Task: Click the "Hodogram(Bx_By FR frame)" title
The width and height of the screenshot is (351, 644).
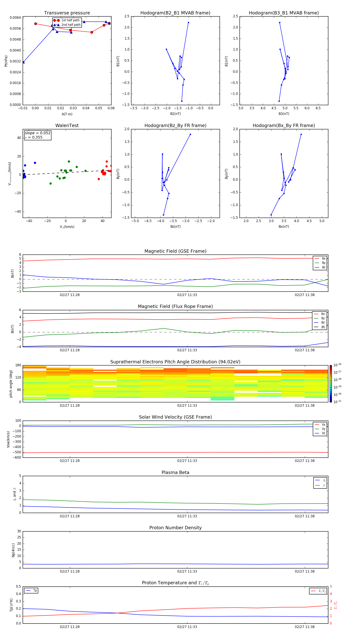Action: [284, 125]
